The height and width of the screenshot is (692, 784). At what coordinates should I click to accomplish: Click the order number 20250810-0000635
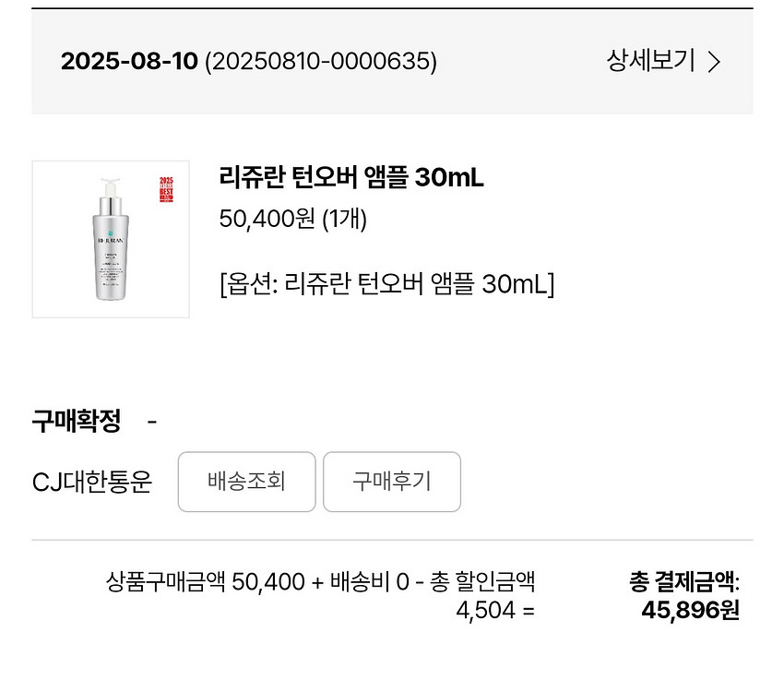[319, 63]
